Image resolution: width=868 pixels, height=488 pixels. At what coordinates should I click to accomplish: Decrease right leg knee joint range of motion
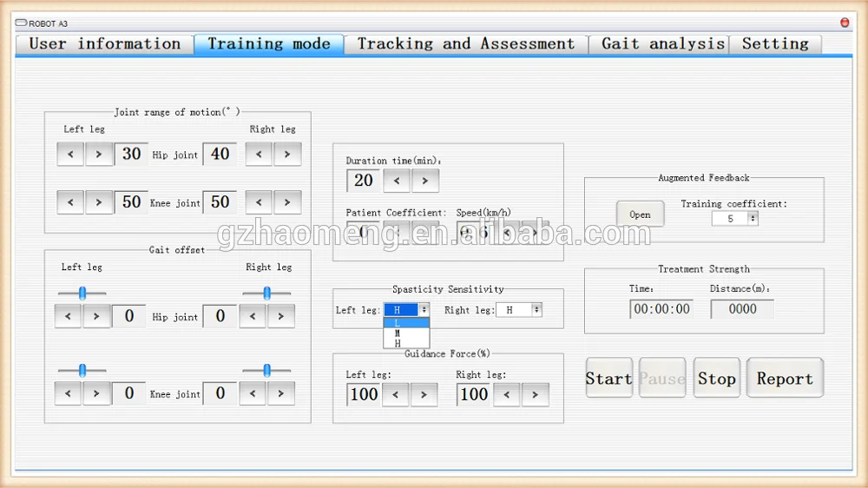pyautogui.click(x=259, y=202)
